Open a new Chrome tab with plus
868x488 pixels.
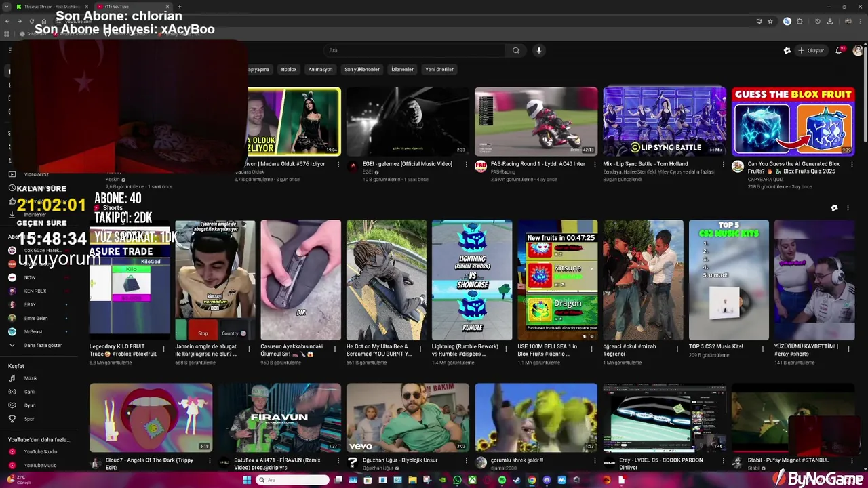click(179, 7)
